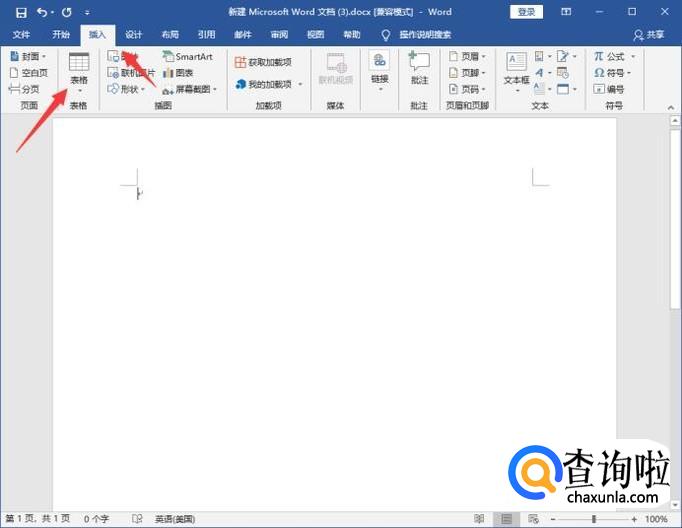This screenshot has height=528, width=682.
Task: Expand the Shapes (形状) dropdown
Action: (126, 89)
